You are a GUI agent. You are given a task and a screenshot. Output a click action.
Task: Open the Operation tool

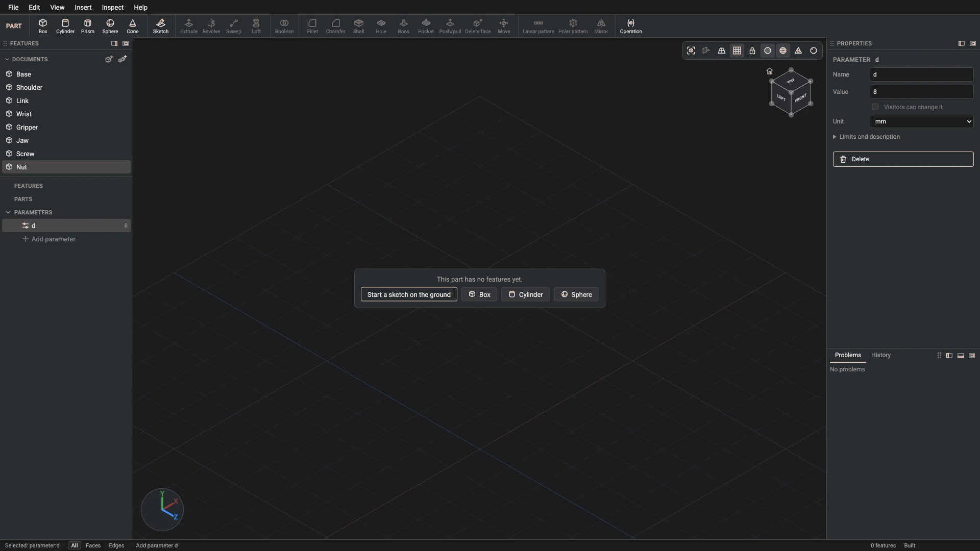pos(631,26)
